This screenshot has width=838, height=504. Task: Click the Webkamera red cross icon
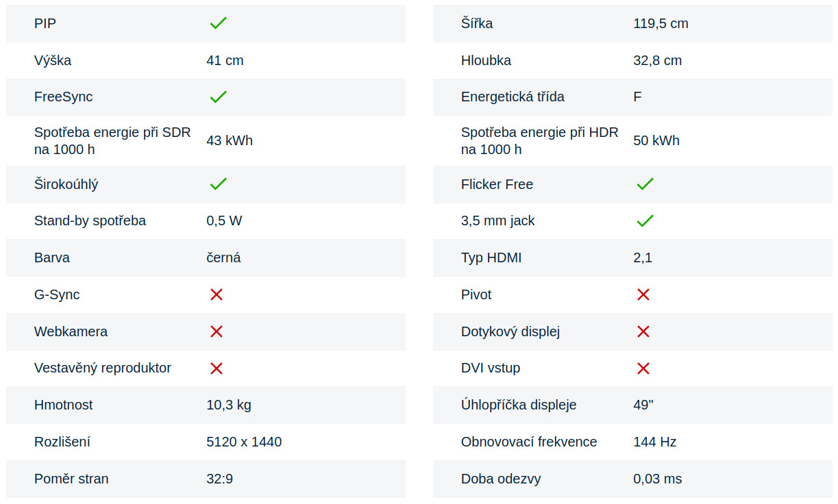pyautogui.click(x=217, y=331)
